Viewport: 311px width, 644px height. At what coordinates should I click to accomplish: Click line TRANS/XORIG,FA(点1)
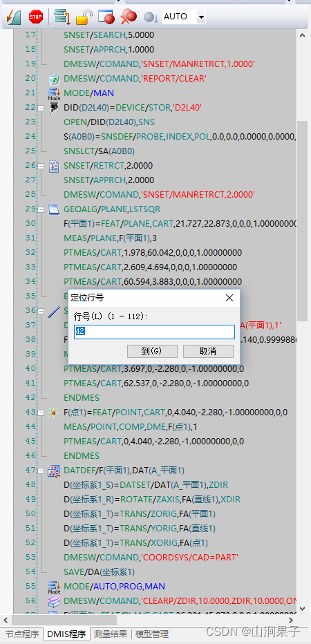(135, 542)
